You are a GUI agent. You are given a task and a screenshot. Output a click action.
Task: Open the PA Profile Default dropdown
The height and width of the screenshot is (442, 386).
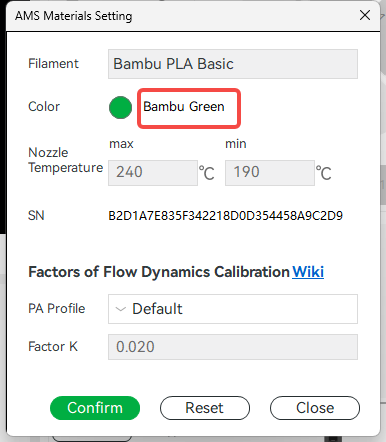[x=233, y=309]
